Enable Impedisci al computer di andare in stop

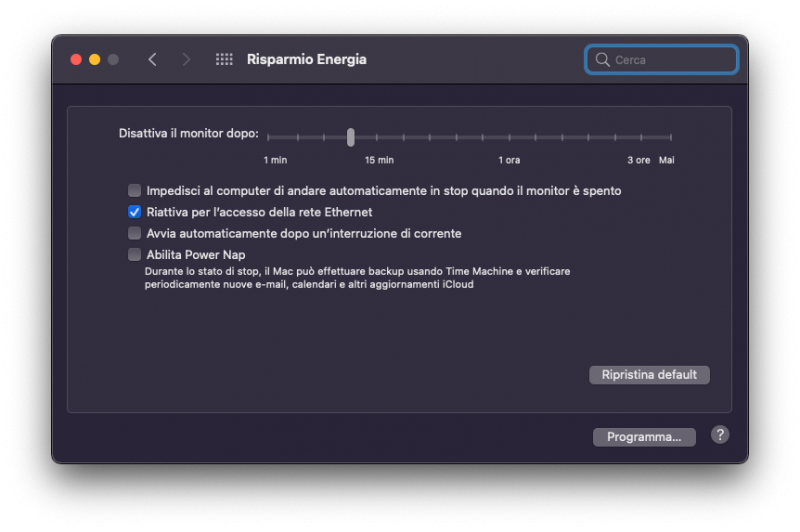(134, 190)
